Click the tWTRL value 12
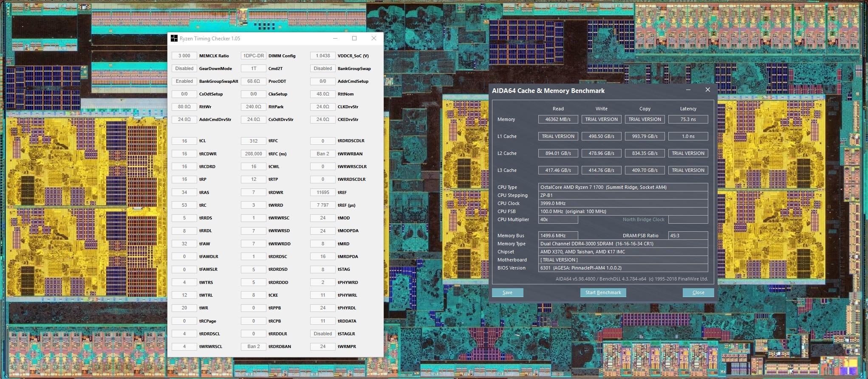The width and height of the screenshot is (868, 379). [x=184, y=295]
